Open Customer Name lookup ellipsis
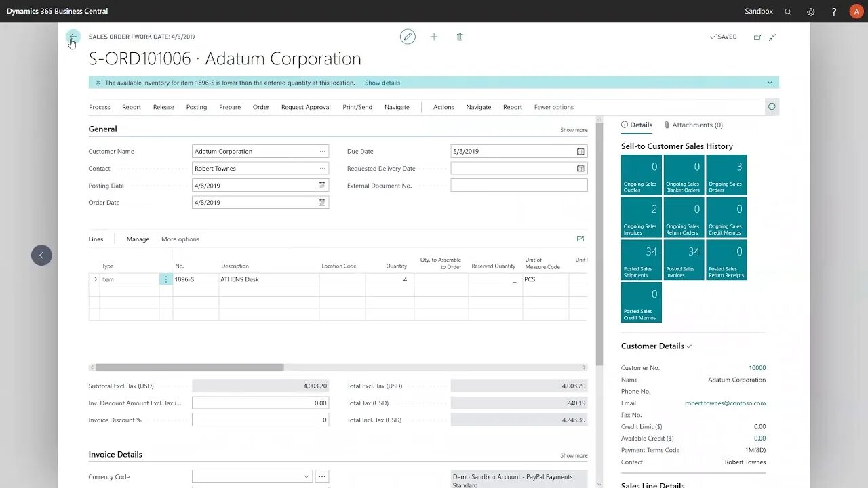 (323, 152)
